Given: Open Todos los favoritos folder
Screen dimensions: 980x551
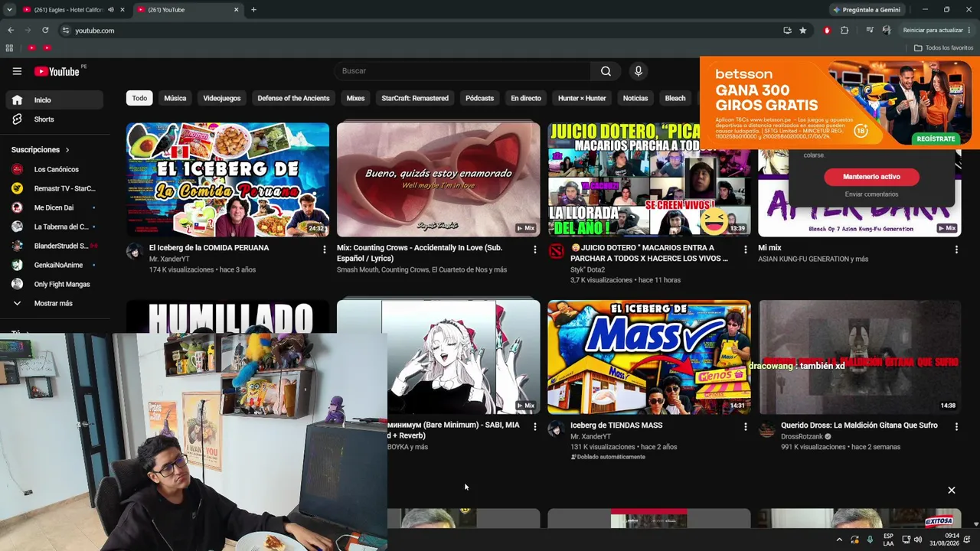Looking at the screenshot, I should point(943,47).
